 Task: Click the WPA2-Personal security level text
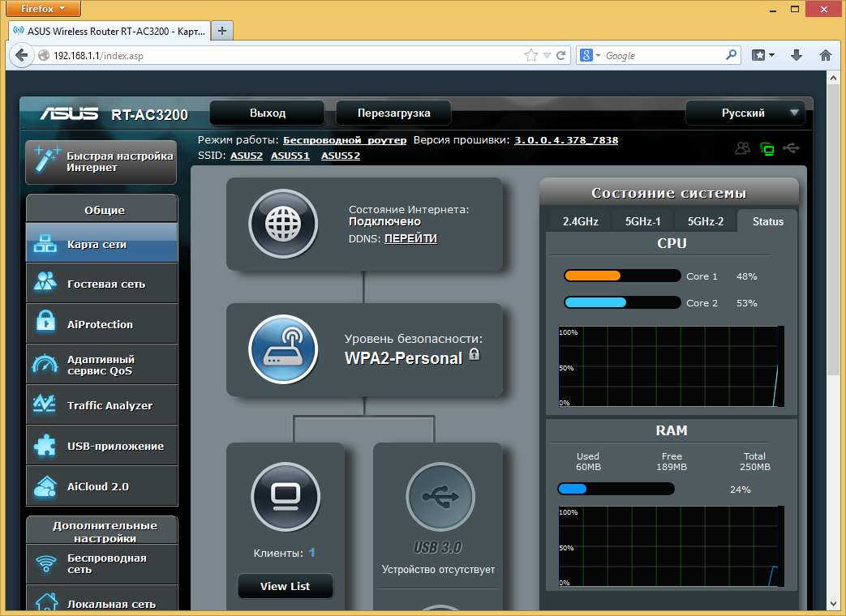click(x=404, y=358)
